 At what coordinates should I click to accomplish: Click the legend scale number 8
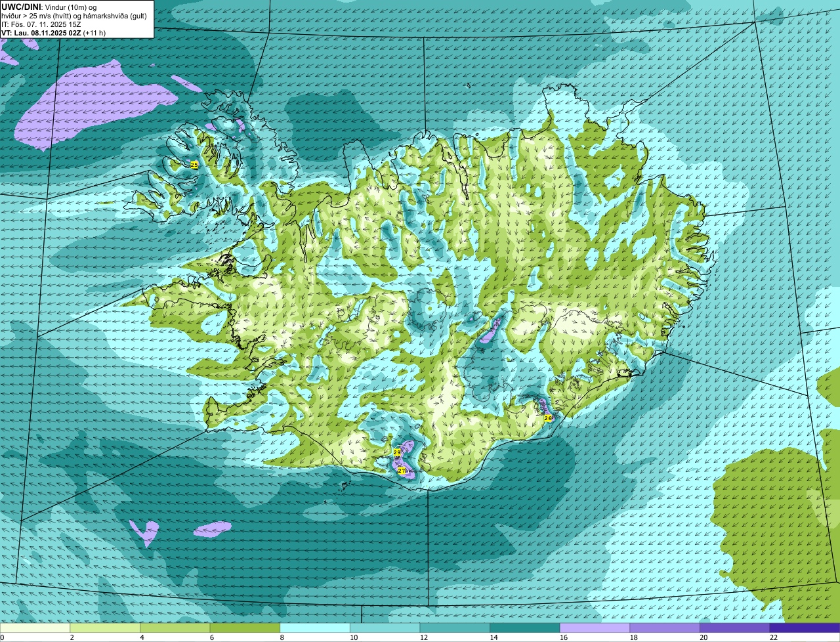point(282,637)
